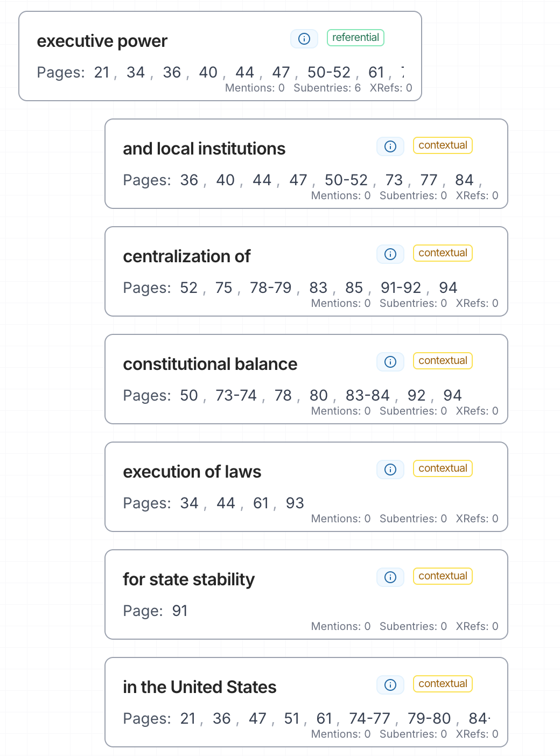Click the XRefs count on constitutional balance
This screenshot has height=756, width=560.
[x=478, y=411]
